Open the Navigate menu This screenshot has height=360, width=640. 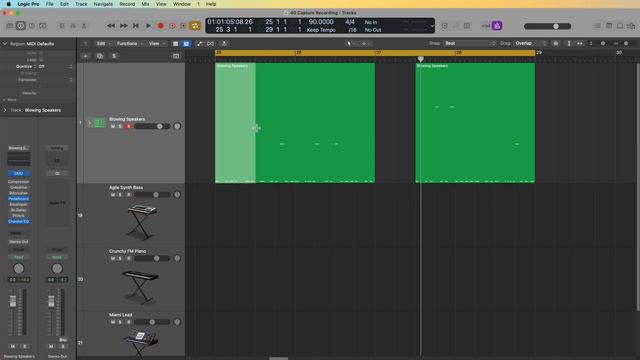coord(103,4)
